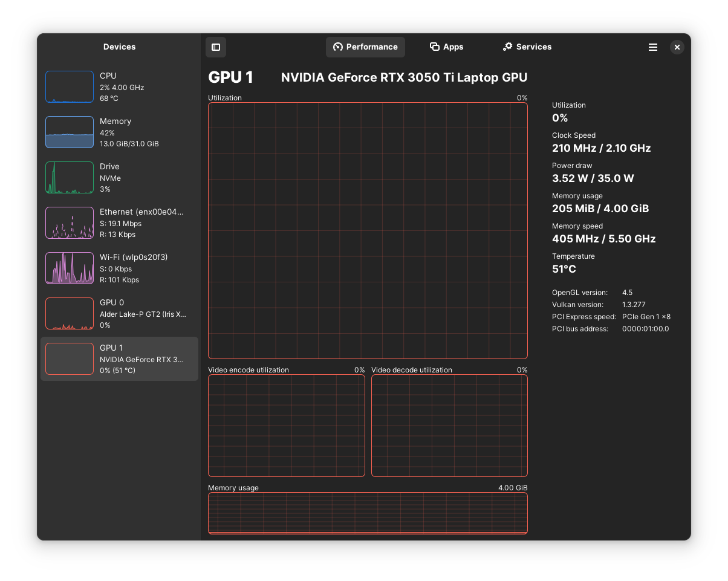This screenshot has width=728, height=581.
Task: Click the PCI bus address '0000:01:00.0'
Action: pos(646,329)
